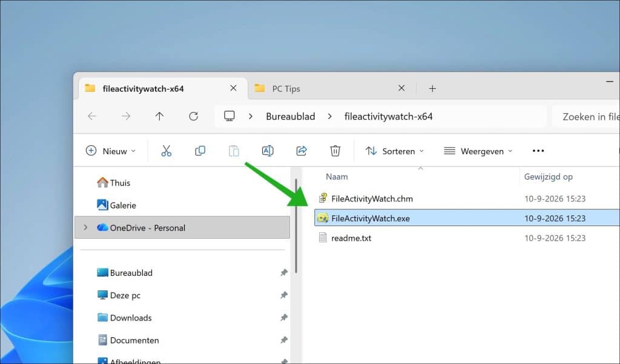
Task: Click the chevron after the monitor icon
Action: 251,117
